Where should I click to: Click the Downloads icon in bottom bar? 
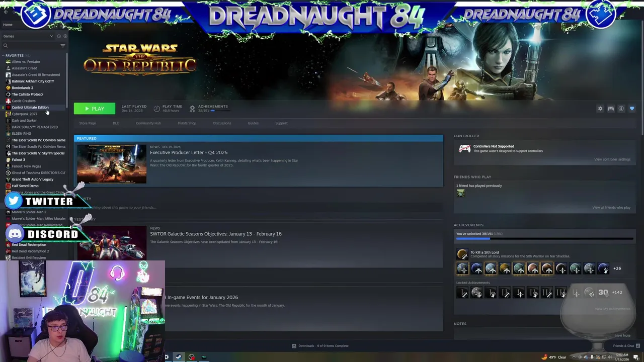coord(294,346)
